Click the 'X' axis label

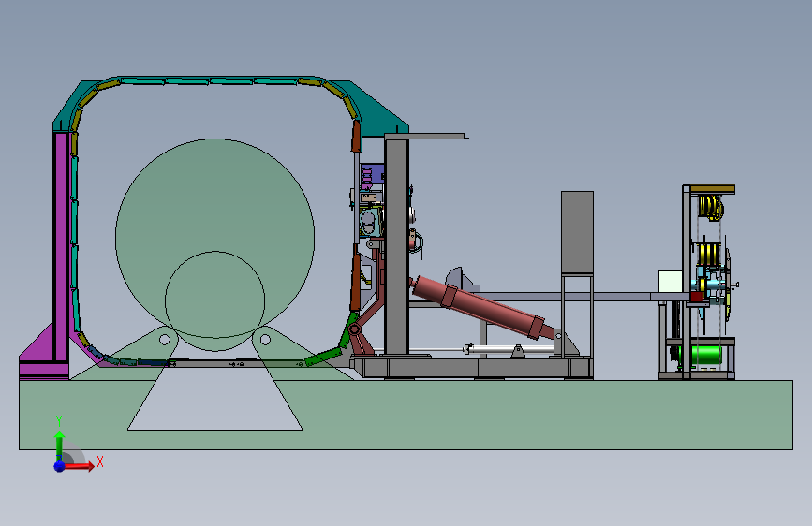pos(100,461)
